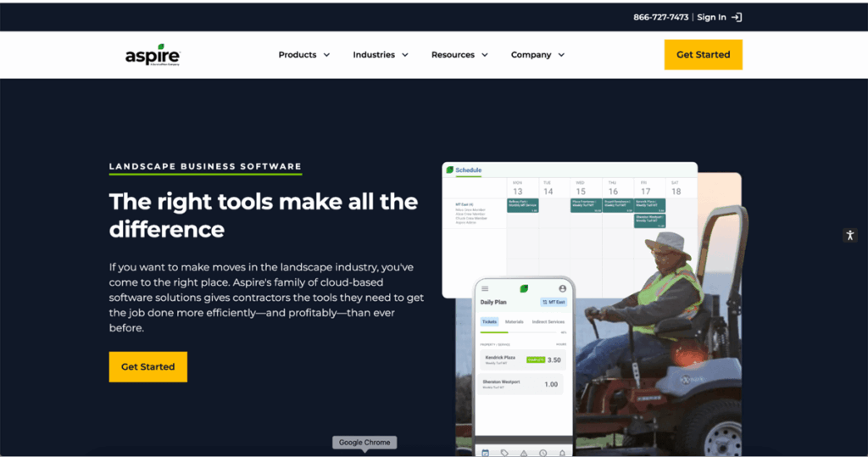Tap the clock icon in phone bottom bar
Screen dimensions: 868x457
[542, 453]
